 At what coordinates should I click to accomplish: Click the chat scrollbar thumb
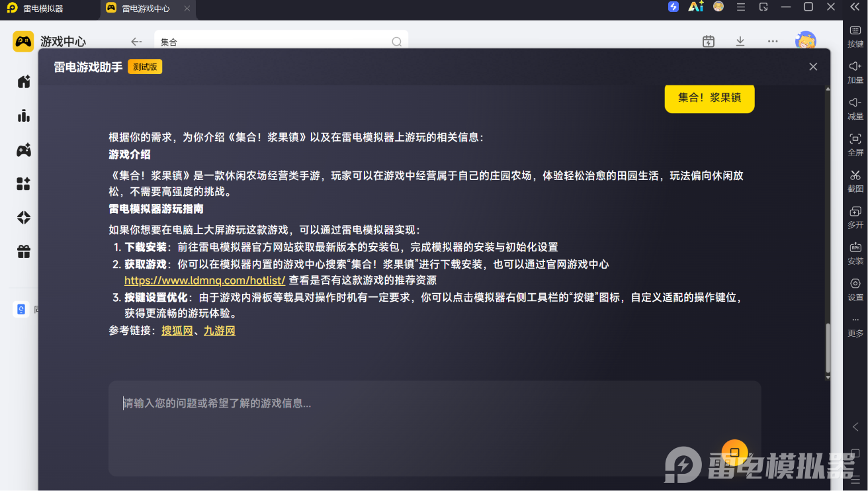(x=827, y=347)
